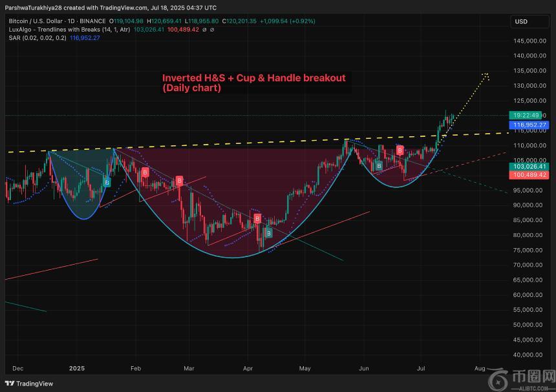
Task: Click the red 100,489.42 axis price tag
Action: (529, 175)
